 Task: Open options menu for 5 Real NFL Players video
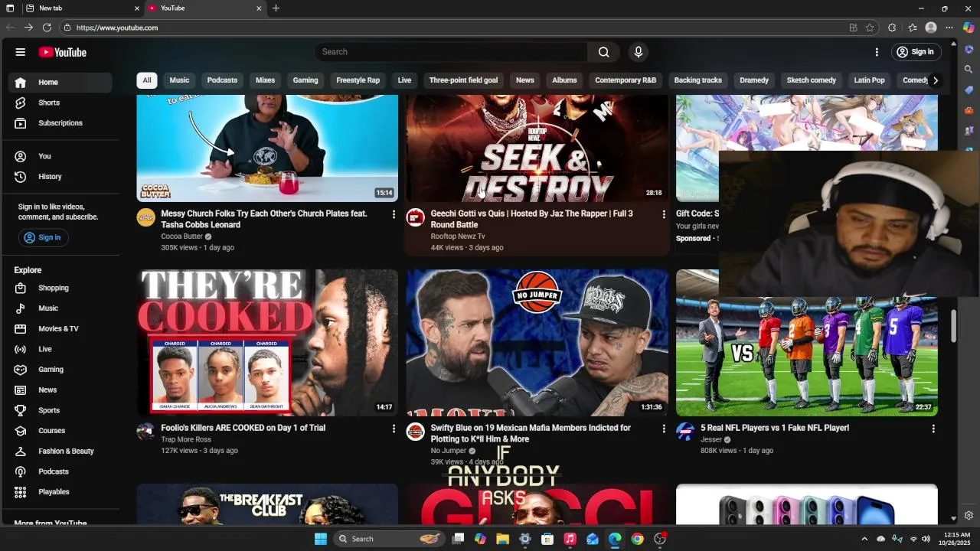click(x=933, y=429)
